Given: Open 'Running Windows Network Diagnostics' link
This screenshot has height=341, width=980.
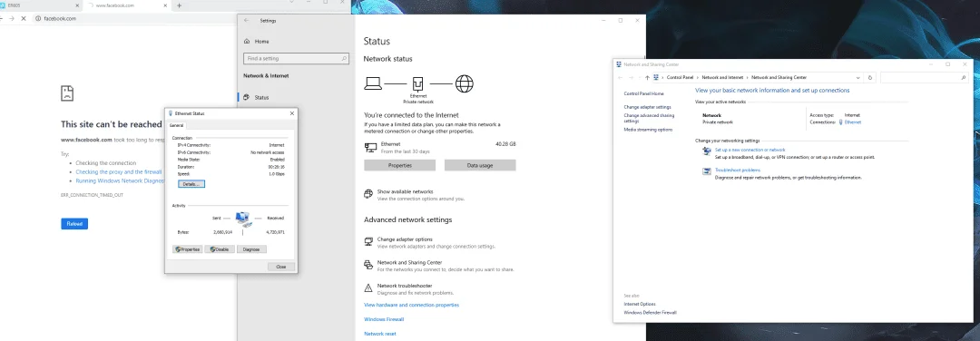Looking at the screenshot, I should coord(120,180).
